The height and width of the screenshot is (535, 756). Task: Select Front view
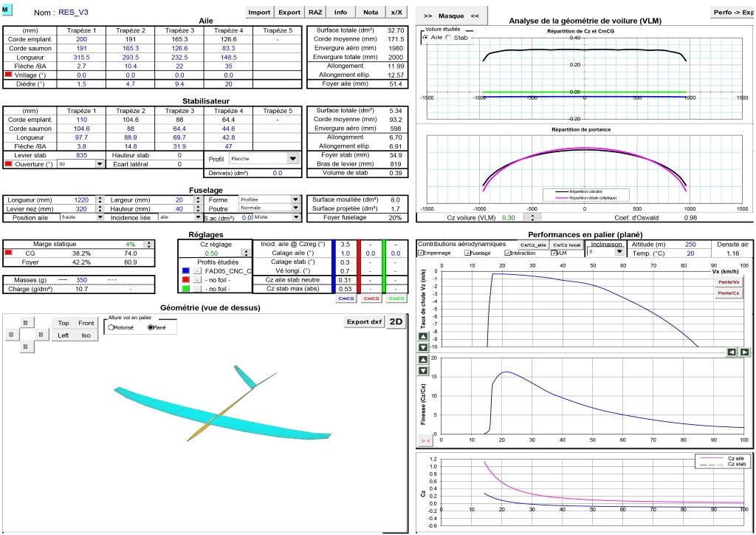(x=86, y=323)
